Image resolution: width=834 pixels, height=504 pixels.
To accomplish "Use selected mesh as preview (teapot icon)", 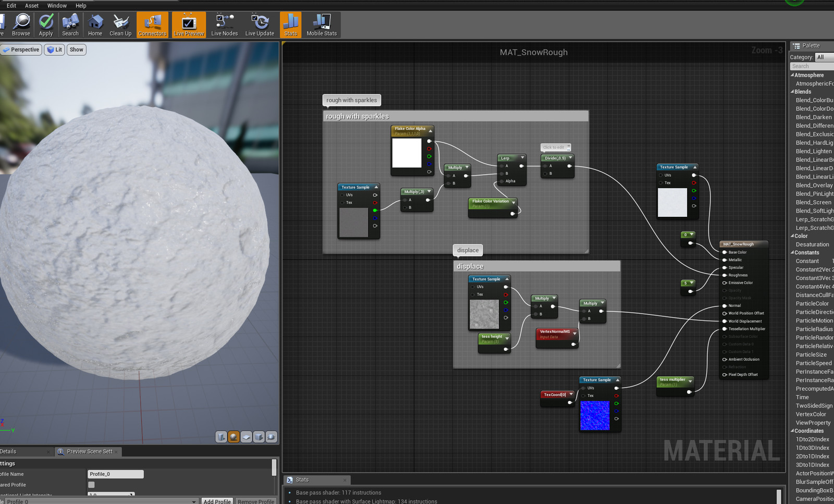I will click(272, 437).
